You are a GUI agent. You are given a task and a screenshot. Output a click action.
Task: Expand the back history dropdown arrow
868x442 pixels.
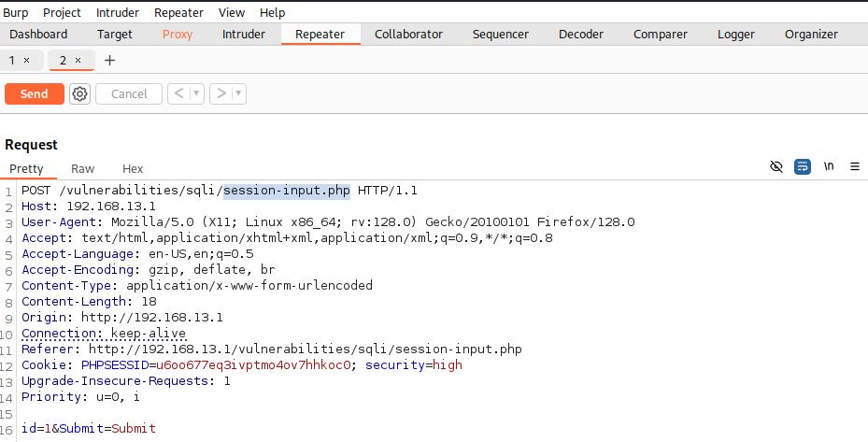point(196,93)
